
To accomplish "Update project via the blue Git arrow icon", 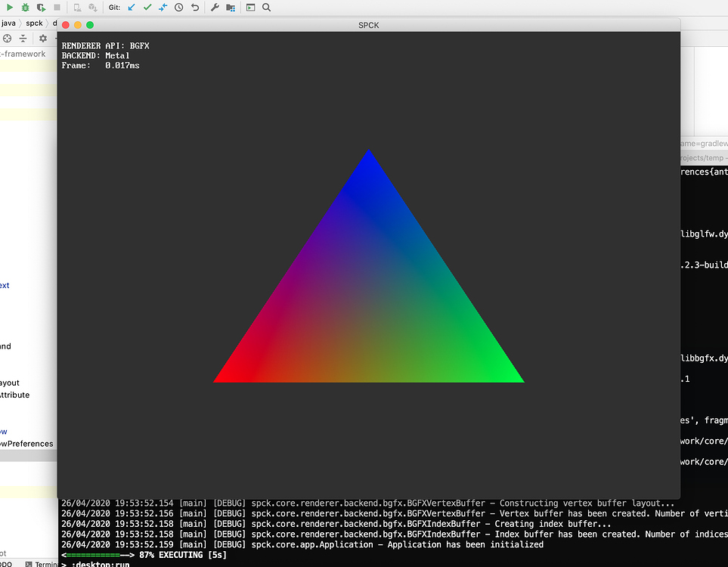I will pos(132,8).
